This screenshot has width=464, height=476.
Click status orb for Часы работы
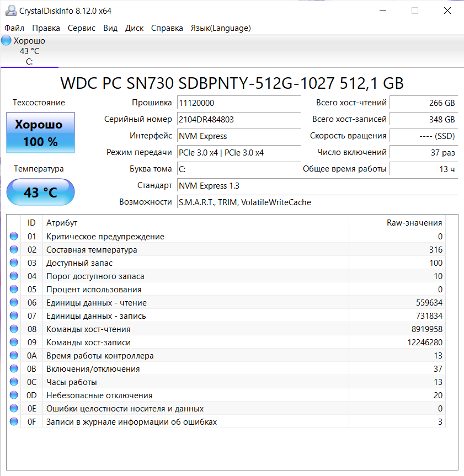click(14, 382)
